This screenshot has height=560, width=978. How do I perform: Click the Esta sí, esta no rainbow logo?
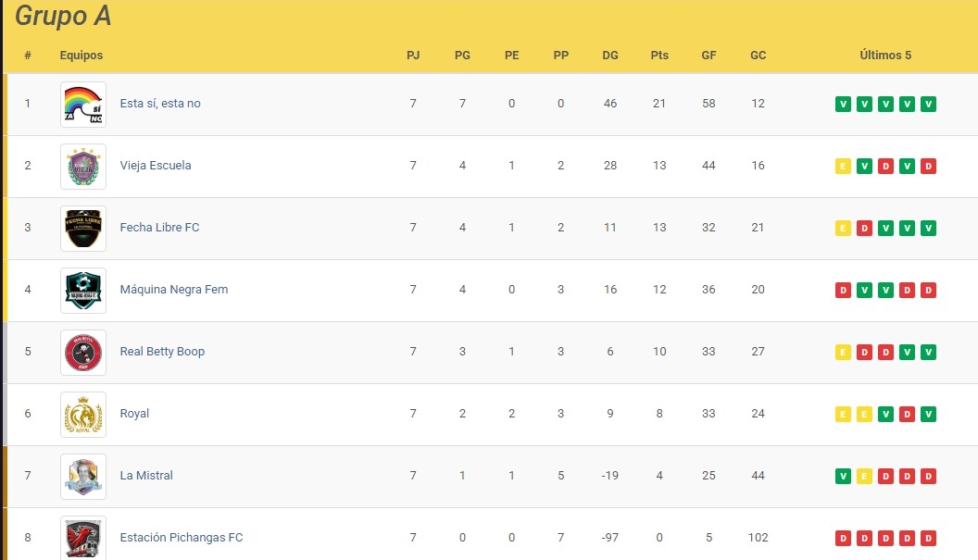(x=83, y=105)
